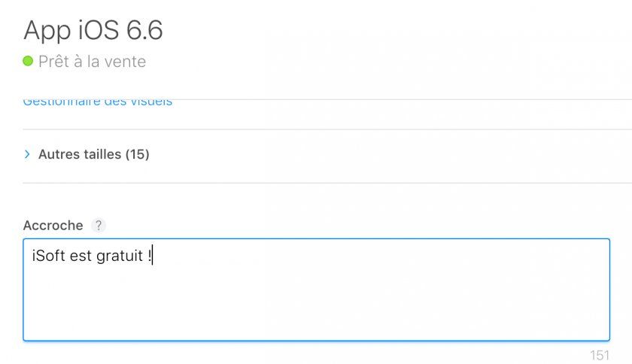Click the help question mark beside Accroche
The image size is (632, 364).
[98, 226]
